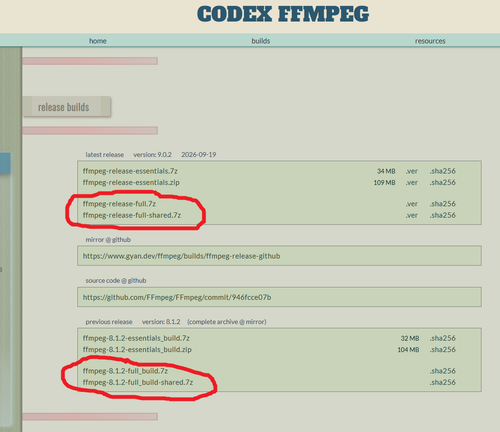Click the release builds heading button
The height and width of the screenshot is (432, 500).
pyautogui.click(x=67, y=107)
